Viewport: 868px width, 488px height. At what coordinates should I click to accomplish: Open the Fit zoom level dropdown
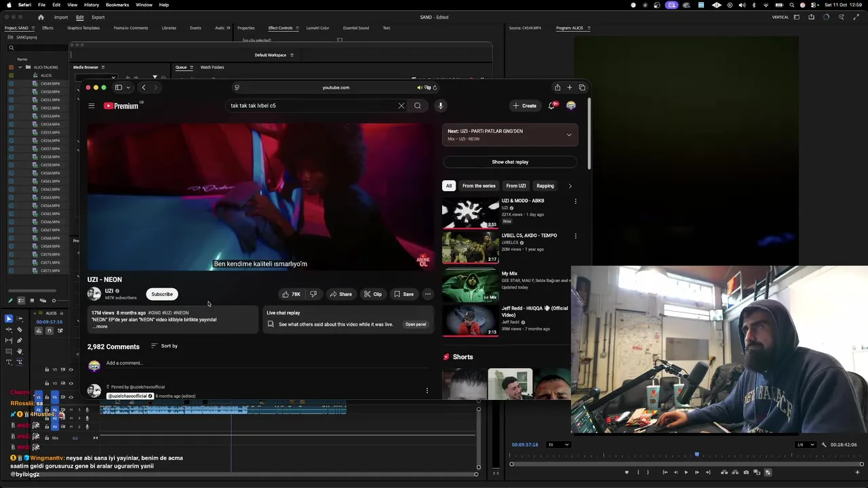point(559,445)
